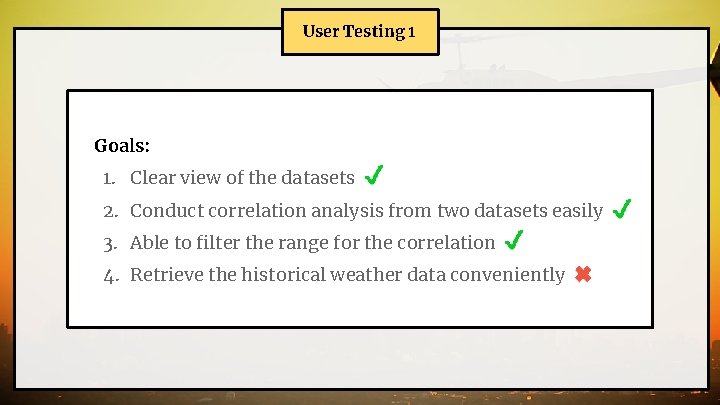Select the word 'filter' in goal three
The height and width of the screenshot is (405, 720).
(218, 242)
